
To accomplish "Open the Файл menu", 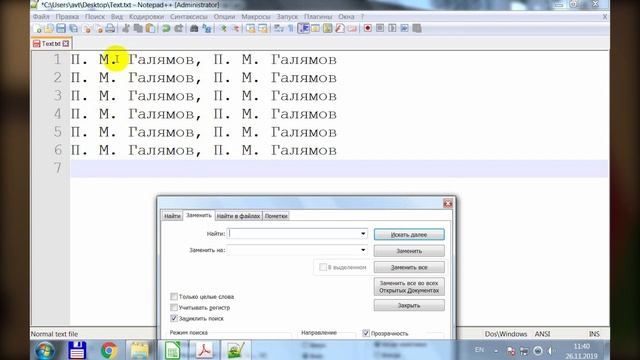I will (x=41, y=17).
